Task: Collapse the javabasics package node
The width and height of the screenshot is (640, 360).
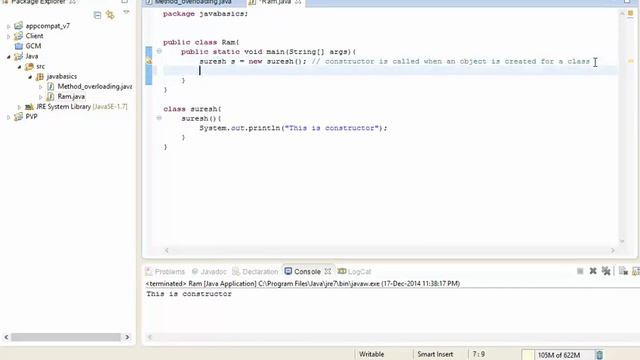Action: (30, 77)
